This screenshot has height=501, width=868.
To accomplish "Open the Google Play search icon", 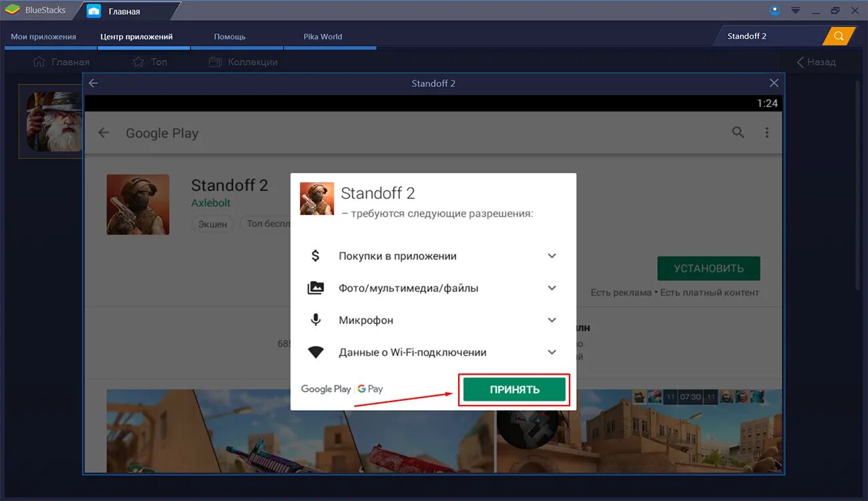I will tap(738, 133).
